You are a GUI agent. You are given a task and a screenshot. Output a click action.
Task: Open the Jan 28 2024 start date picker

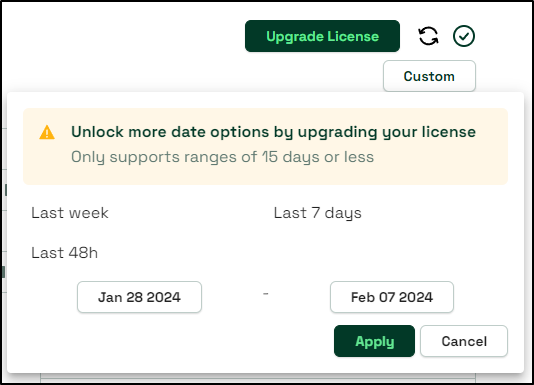(x=139, y=297)
